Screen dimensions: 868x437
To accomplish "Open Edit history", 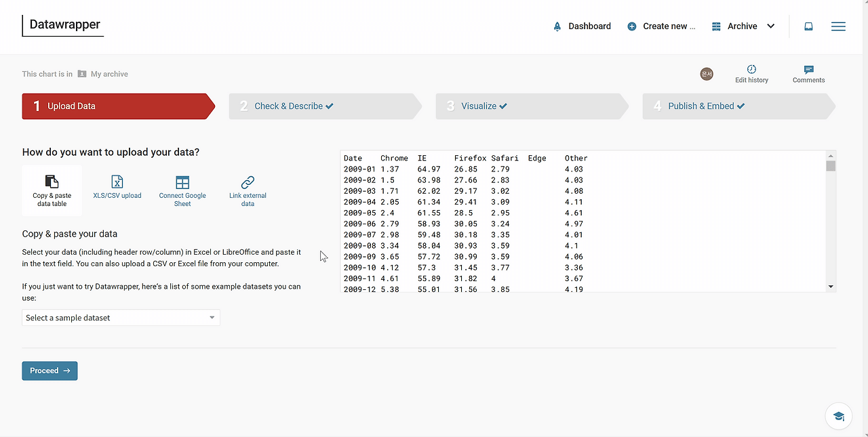I will click(x=751, y=74).
